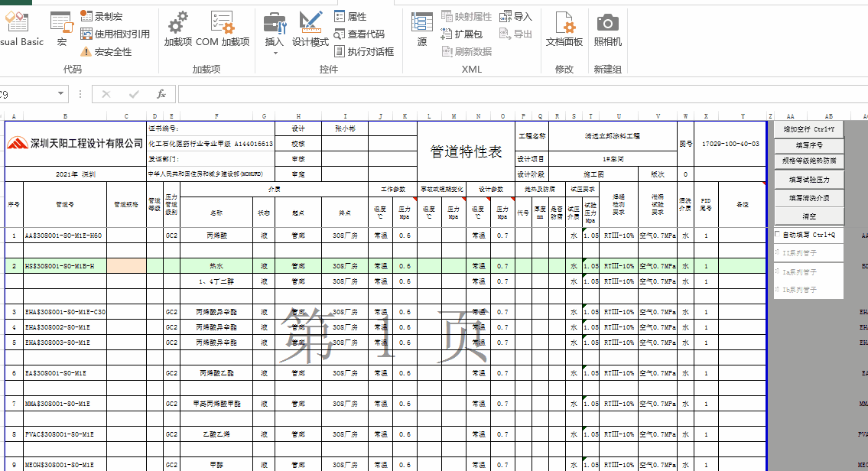Expand the 插入 controls dropdown
This screenshot has height=471, width=868.
(274, 53)
